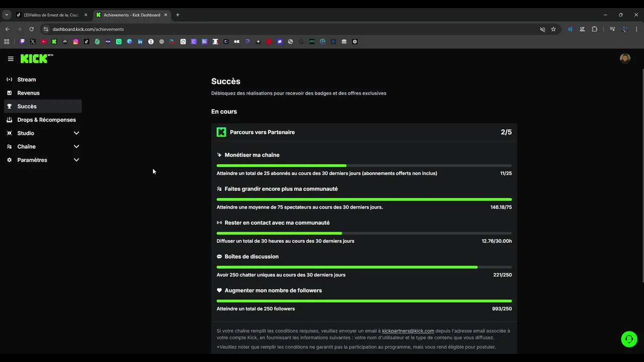This screenshot has height=362, width=644.
Task: Open the hamburger sidebar menu
Action: click(11, 59)
